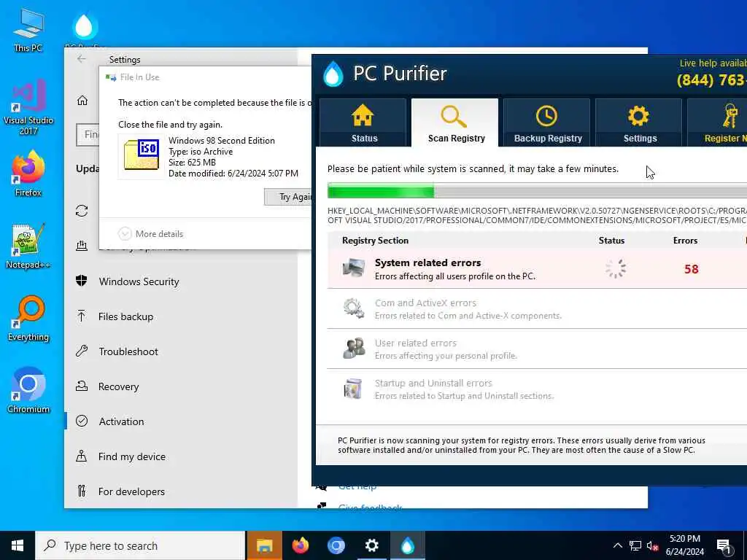The height and width of the screenshot is (560, 747).
Task: Click the Try Again button in File In Use dialog
Action: pos(287,197)
